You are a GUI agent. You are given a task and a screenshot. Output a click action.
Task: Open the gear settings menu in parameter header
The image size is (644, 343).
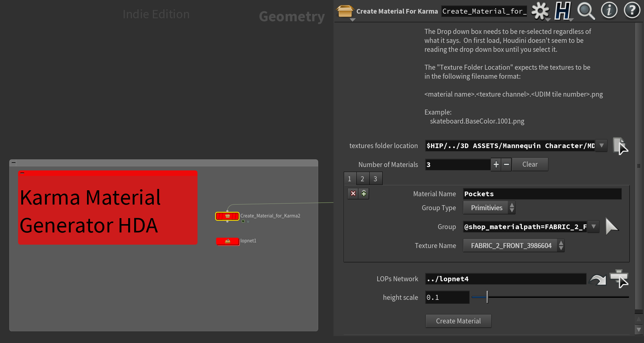(x=540, y=11)
